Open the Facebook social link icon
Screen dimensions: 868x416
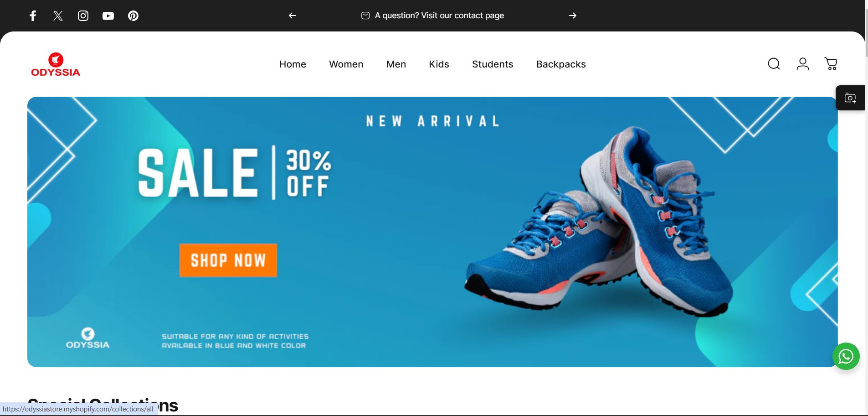[x=33, y=16]
